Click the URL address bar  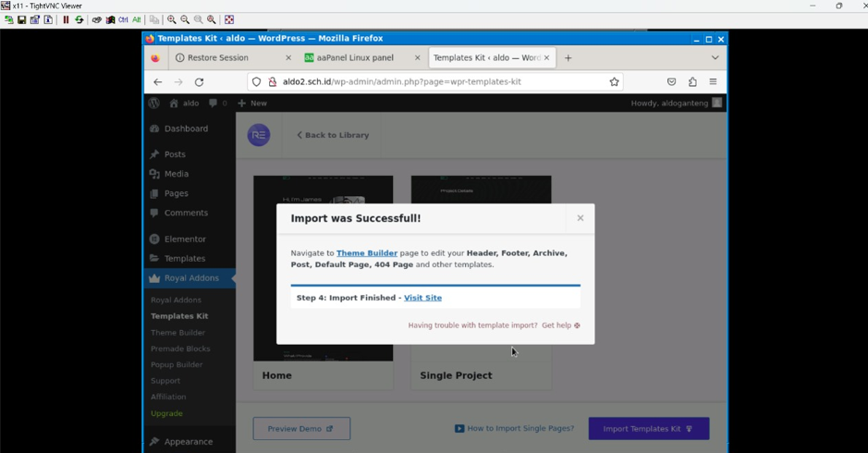(437, 82)
